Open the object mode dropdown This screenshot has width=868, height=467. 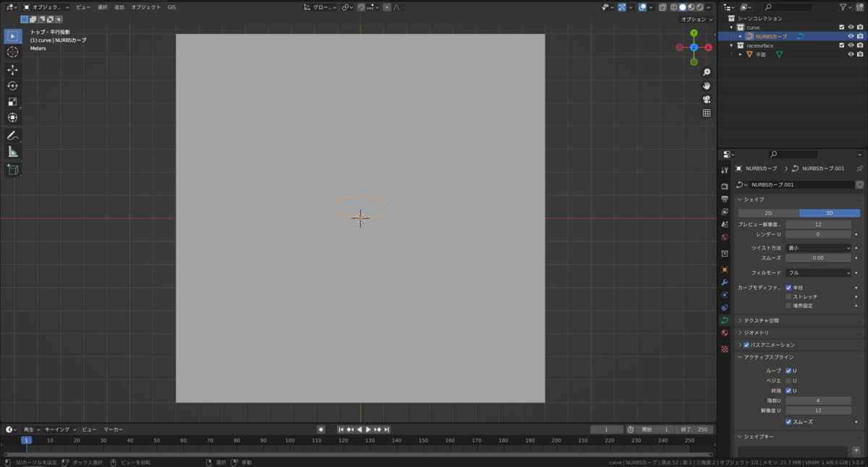(x=46, y=7)
